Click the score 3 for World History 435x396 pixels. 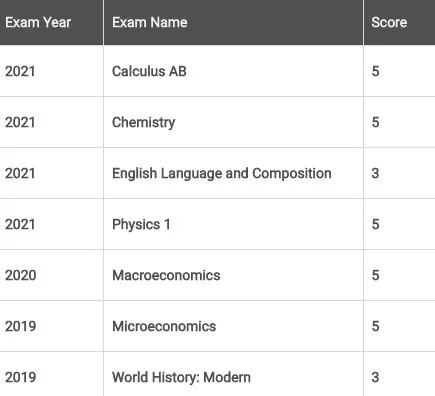coord(375,377)
